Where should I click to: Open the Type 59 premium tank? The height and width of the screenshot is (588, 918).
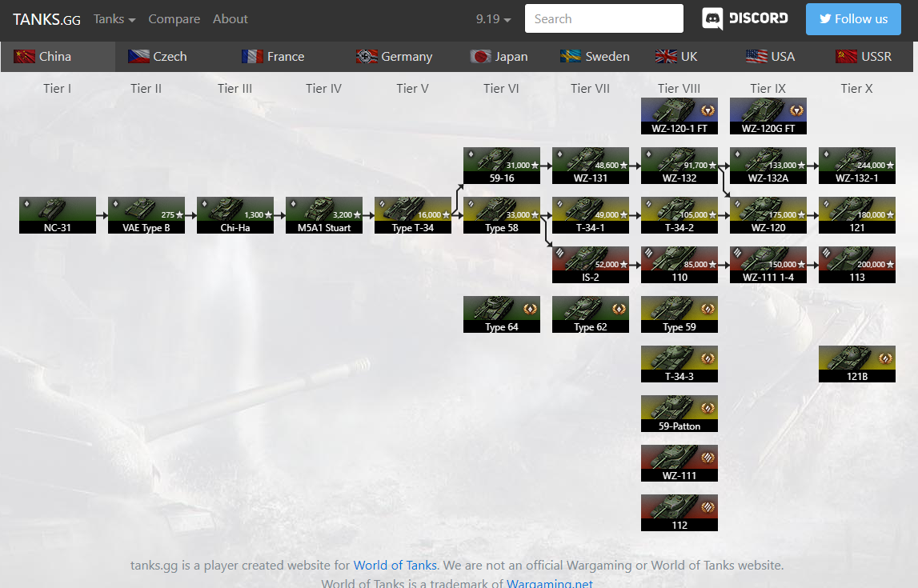[679, 314]
